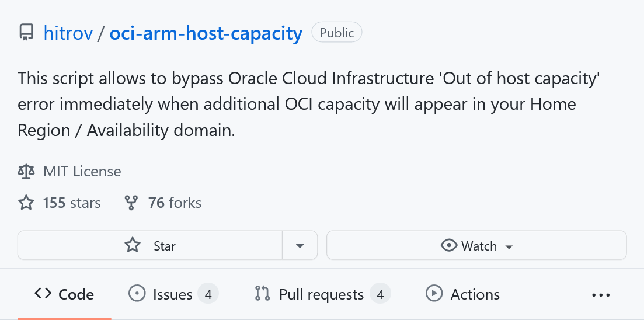The width and height of the screenshot is (644, 320).
Task: Click the Actions play icon
Action: 434,294
